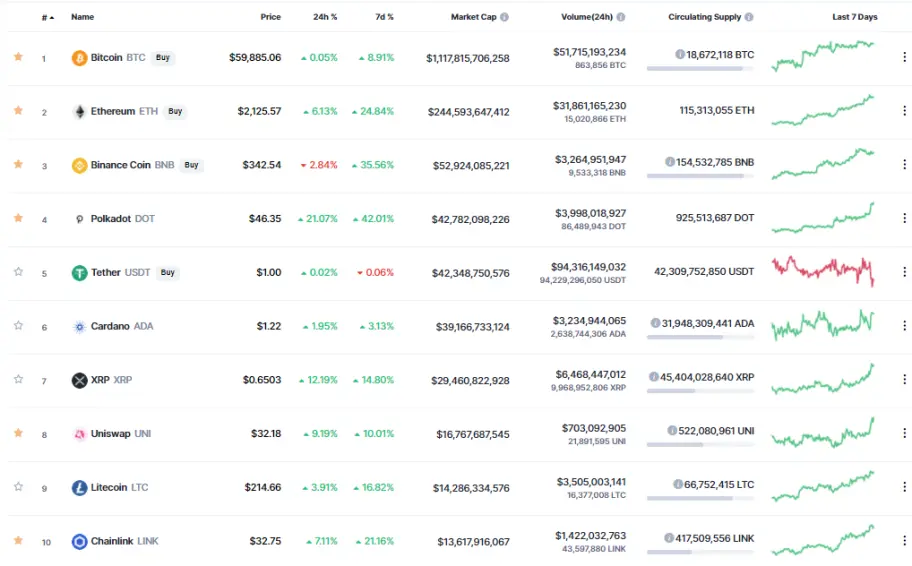This screenshot has width=912, height=566.
Task: Click the info icon next to 45,404,028,640 XRP
Action: pos(654,377)
